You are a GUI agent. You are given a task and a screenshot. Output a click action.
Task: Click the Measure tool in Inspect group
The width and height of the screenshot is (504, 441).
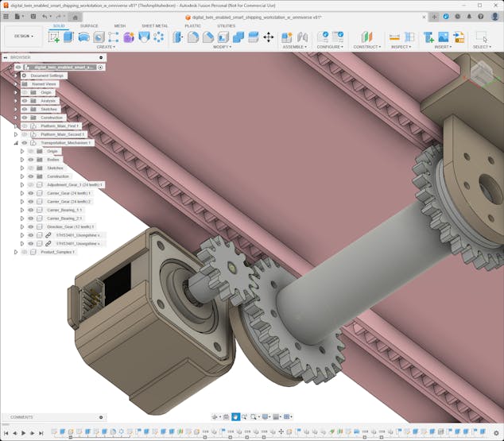pos(394,37)
